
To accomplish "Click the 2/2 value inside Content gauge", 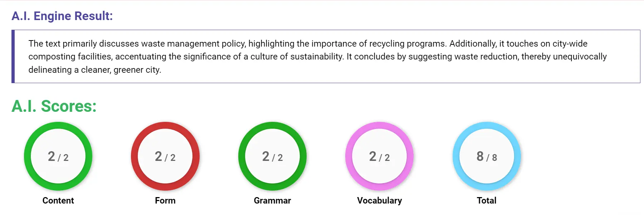I will 58,157.
